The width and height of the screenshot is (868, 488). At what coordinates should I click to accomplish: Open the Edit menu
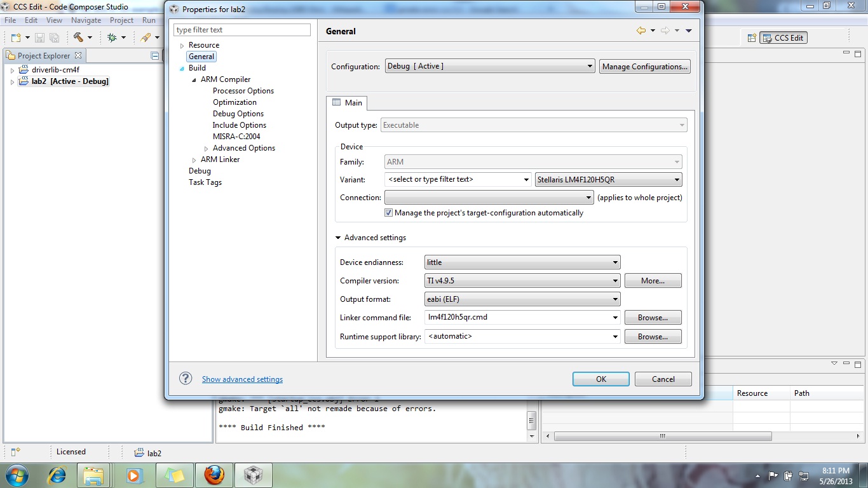[x=31, y=20]
